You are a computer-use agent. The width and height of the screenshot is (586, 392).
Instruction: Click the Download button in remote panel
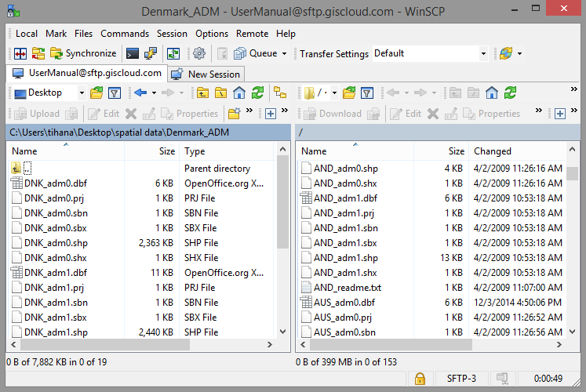tap(333, 114)
